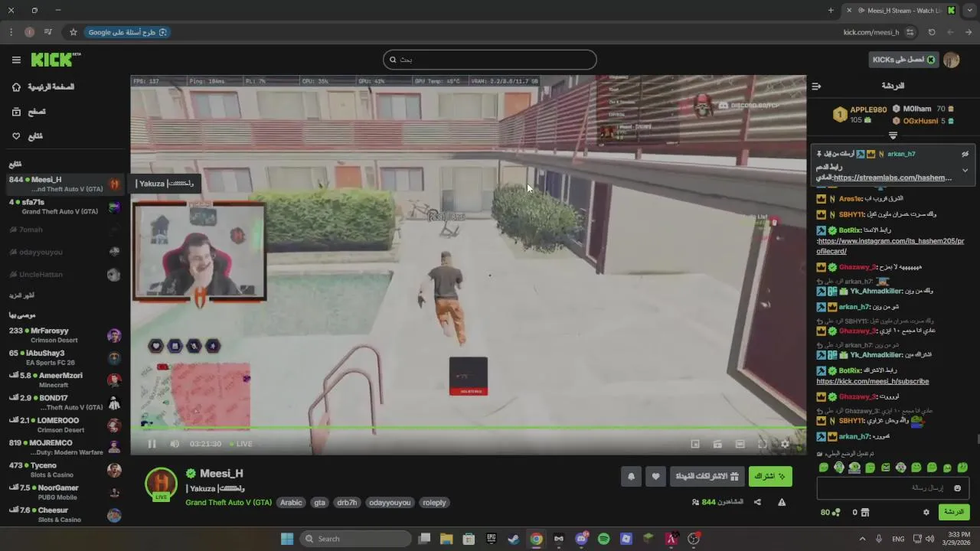This screenshot has width=980, height=551.
Task: Expand show more followed channels
Action: pyautogui.click(x=21, y=295)
